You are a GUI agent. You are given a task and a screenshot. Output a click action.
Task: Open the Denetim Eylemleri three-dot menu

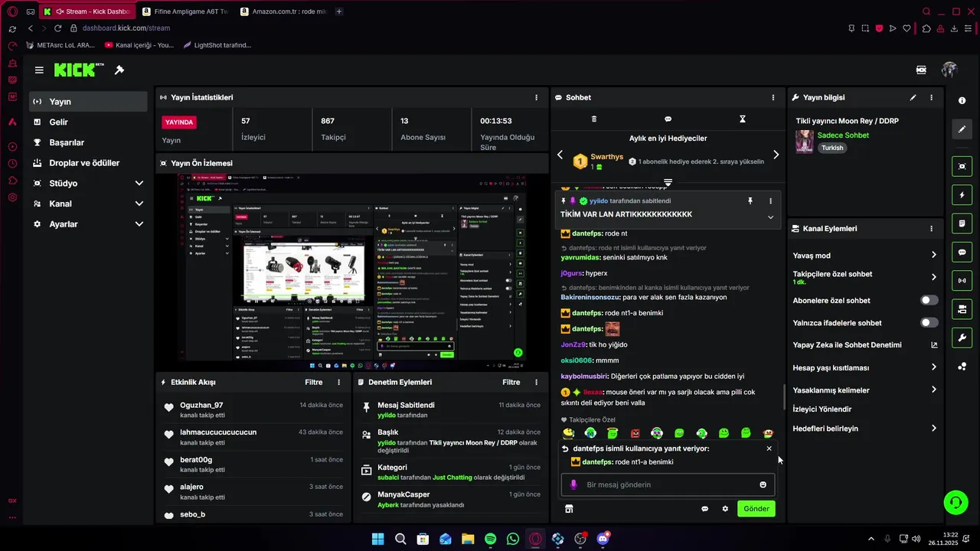[x=536, y=382]
